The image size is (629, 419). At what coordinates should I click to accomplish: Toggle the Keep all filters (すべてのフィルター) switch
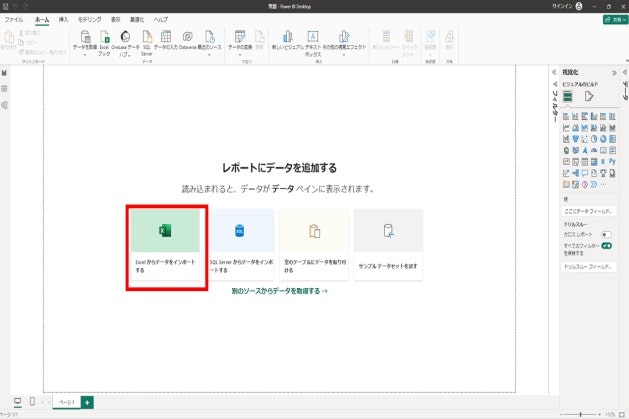606,246
